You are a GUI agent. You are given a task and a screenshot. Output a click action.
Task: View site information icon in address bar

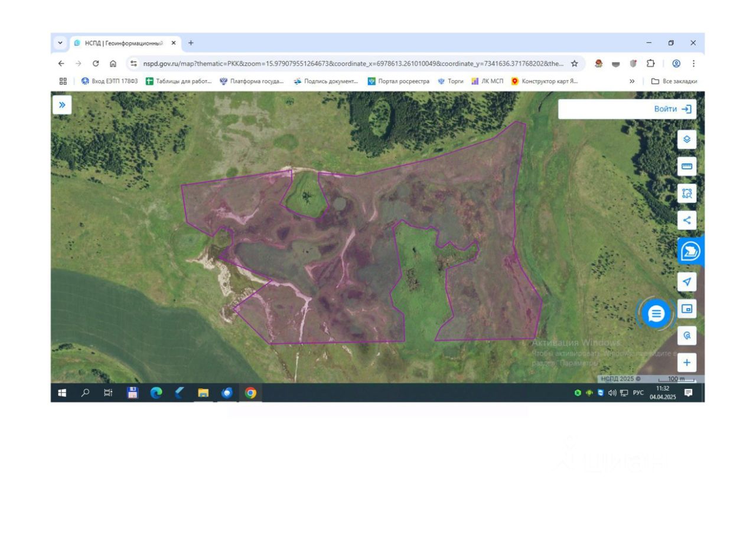(133, 64)
